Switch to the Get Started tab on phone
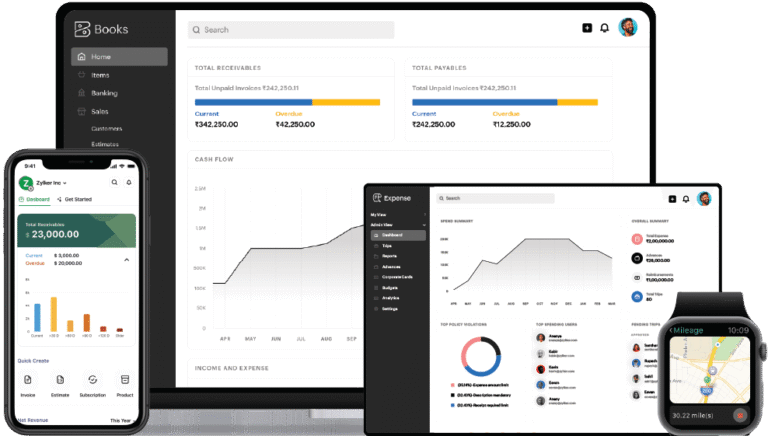This screenshot has height=436, width=768. pos(76,199)
